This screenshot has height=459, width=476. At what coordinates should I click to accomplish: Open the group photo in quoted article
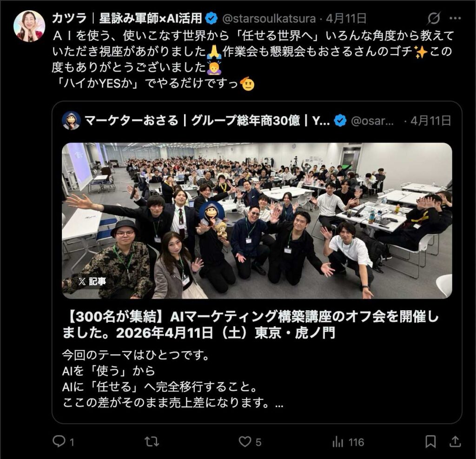(257, 221)
